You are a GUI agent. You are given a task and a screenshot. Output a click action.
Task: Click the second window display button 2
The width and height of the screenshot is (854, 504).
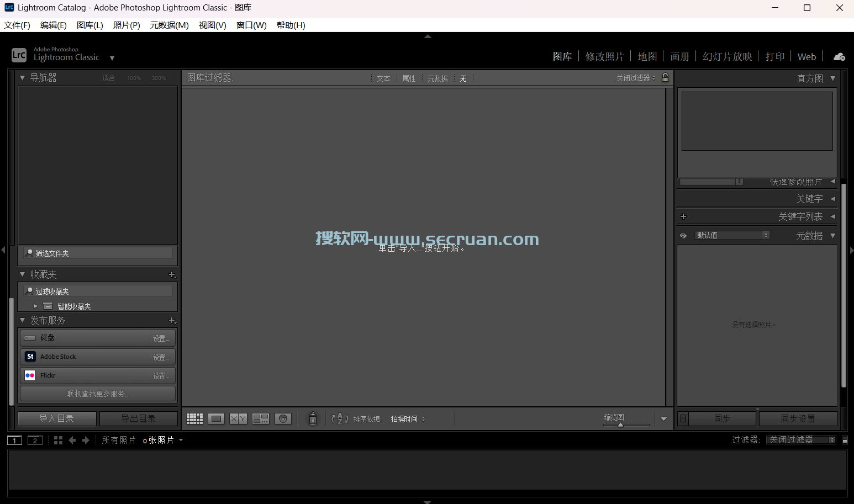click(35, 440)
